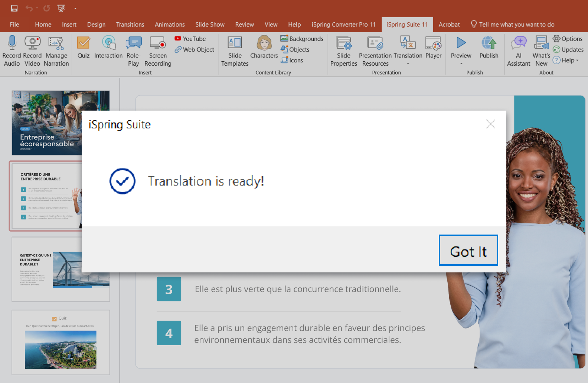Image resolution: width=588 pixels, height=383 pixels.
Task: Insert an Interaction
Action: (x=108, y=48)
